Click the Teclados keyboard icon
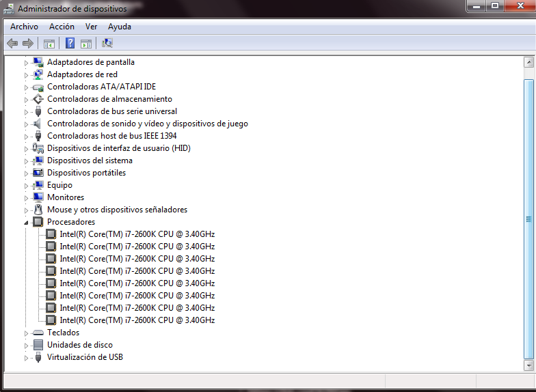Image resolution: width=536 pixels, height=392 pixels. tap(38, 333)
